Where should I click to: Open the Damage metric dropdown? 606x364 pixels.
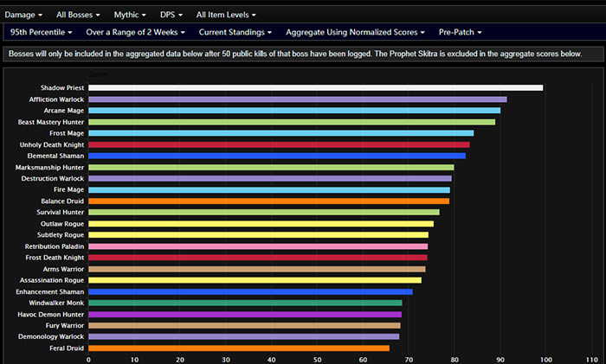point(23,15)
